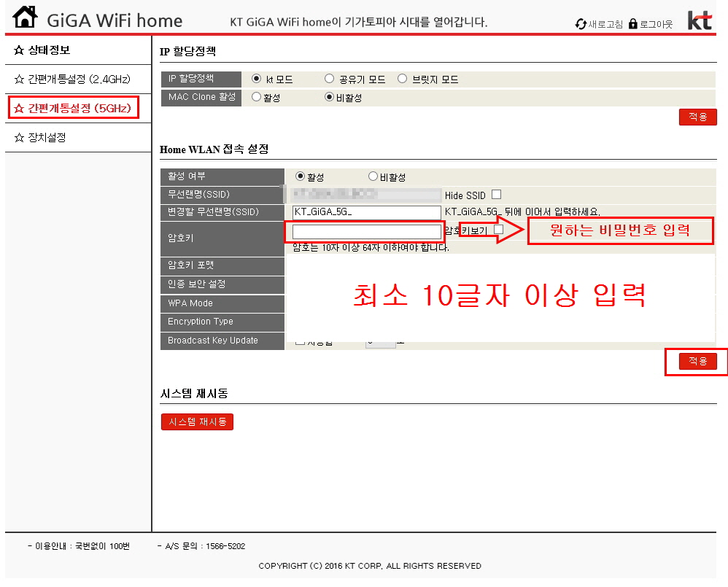Screen dimensions: 728x587
Task: Click the 활성 여부 row label
Action: point(222,176)
